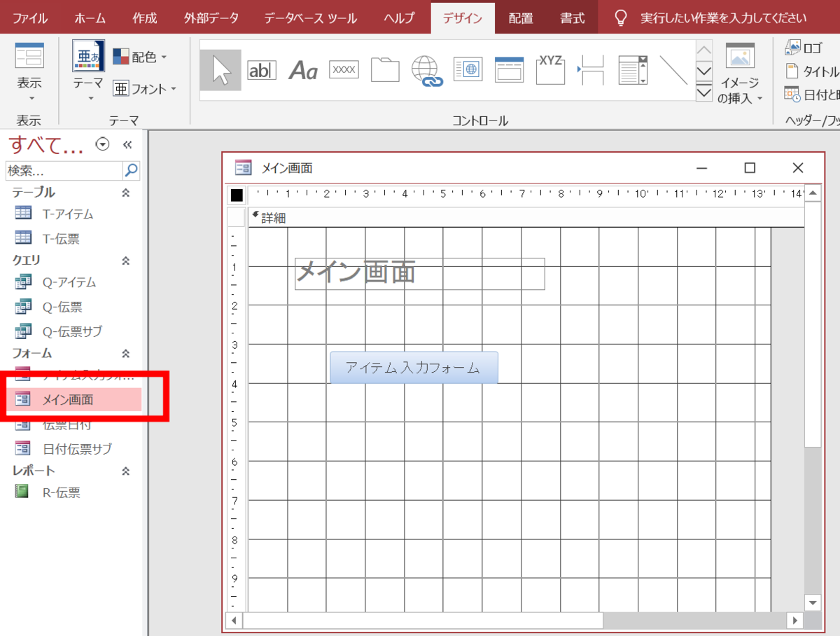
Task: Click the form horizontal scrollbar right arrow
Action: click(x=794, y=621)
